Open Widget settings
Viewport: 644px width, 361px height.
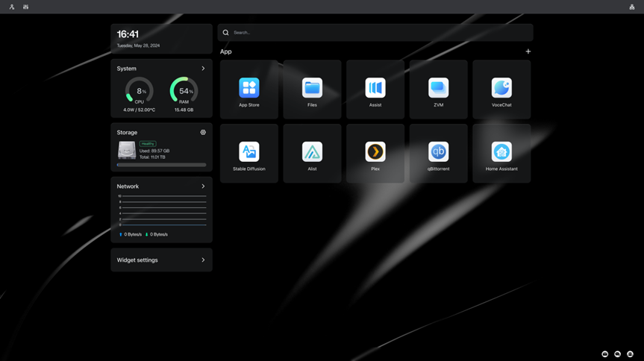[x=161, y=260]
